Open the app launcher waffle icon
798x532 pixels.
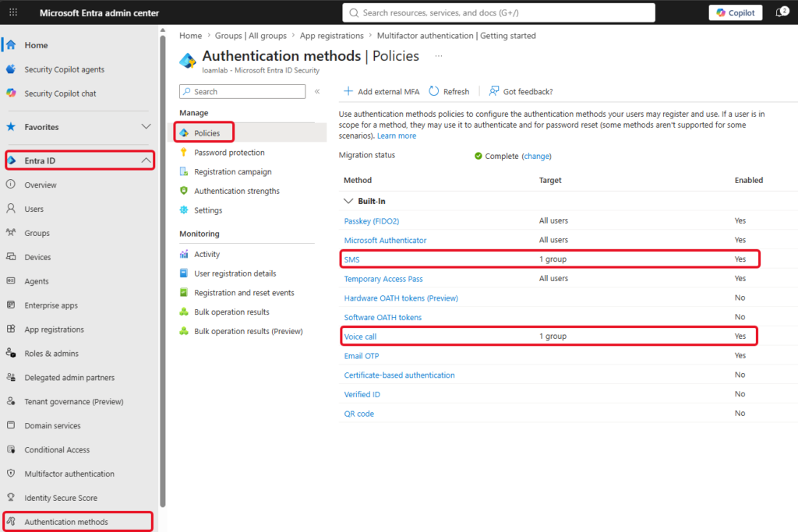(13, 12)
